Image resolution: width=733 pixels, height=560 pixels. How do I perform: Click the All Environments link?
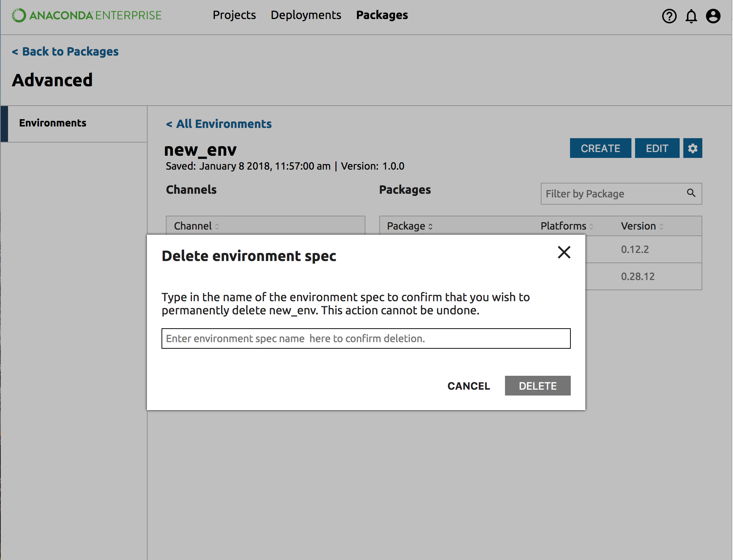click(219, 124)
